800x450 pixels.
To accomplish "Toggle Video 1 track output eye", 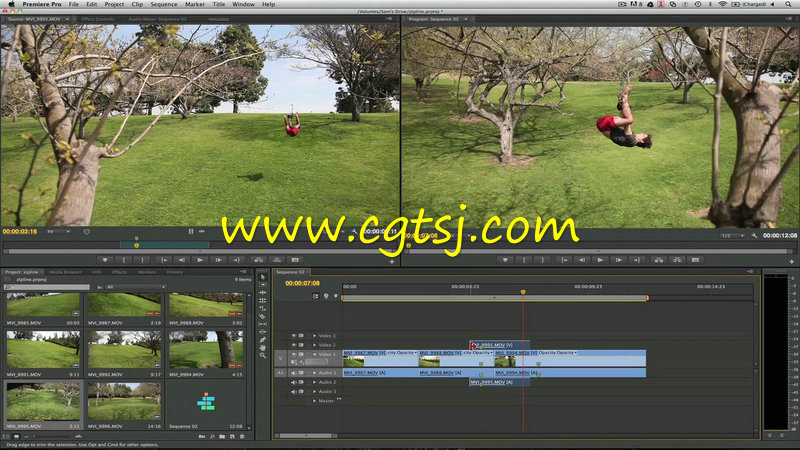I will (x=293, y=354).
